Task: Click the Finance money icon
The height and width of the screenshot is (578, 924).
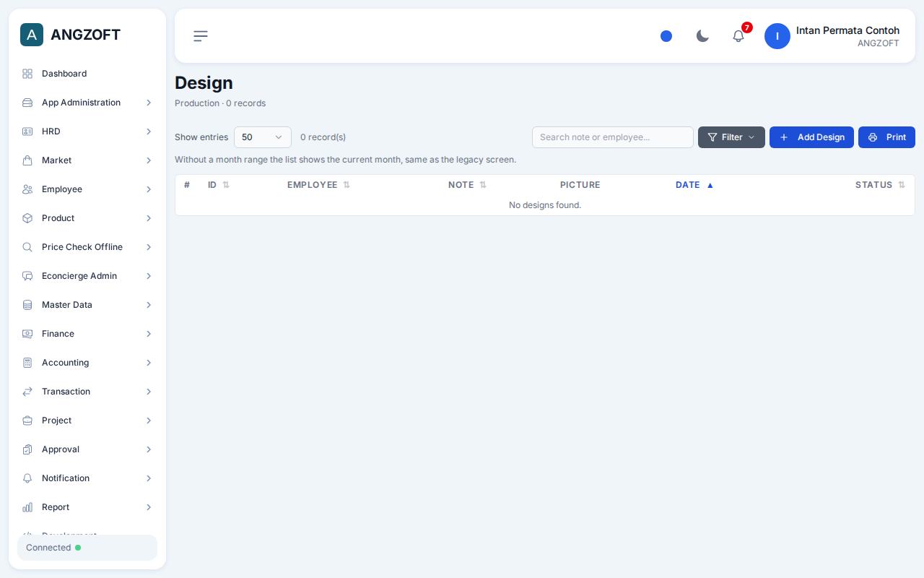Action: (x=27, y=334)
